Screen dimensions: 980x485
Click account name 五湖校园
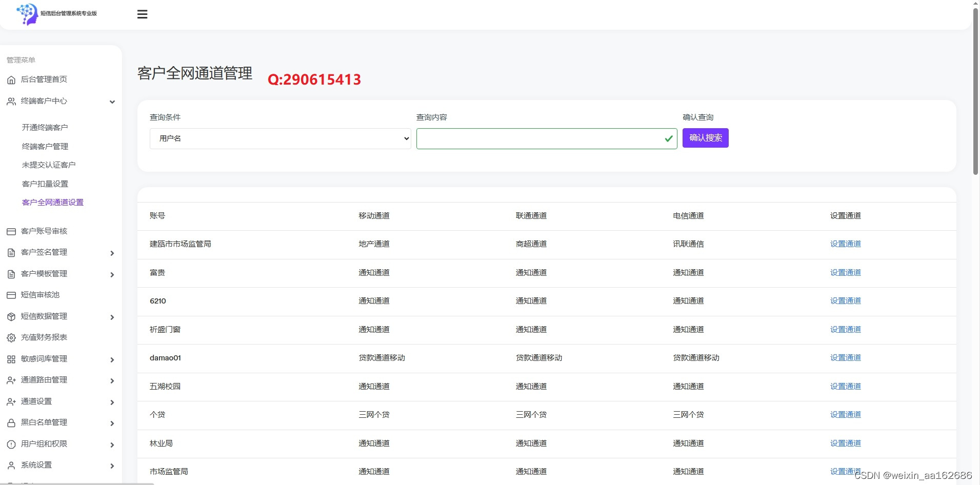click(165, 387)
